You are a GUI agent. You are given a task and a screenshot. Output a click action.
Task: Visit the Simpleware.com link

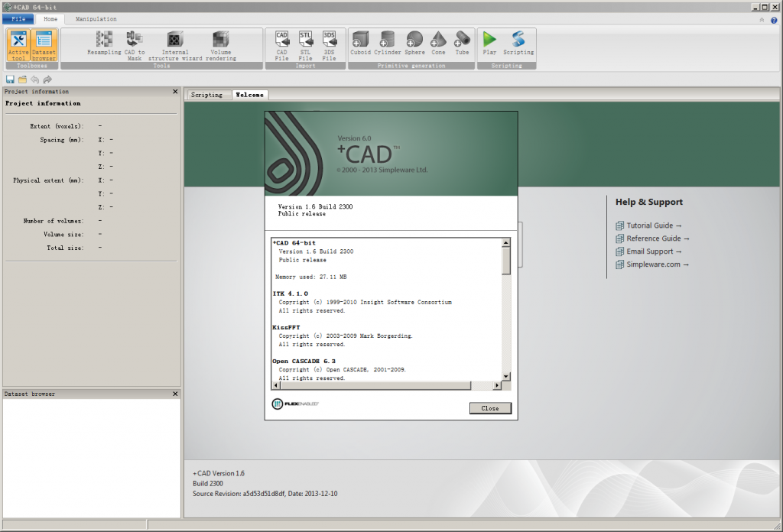[652, 264]
